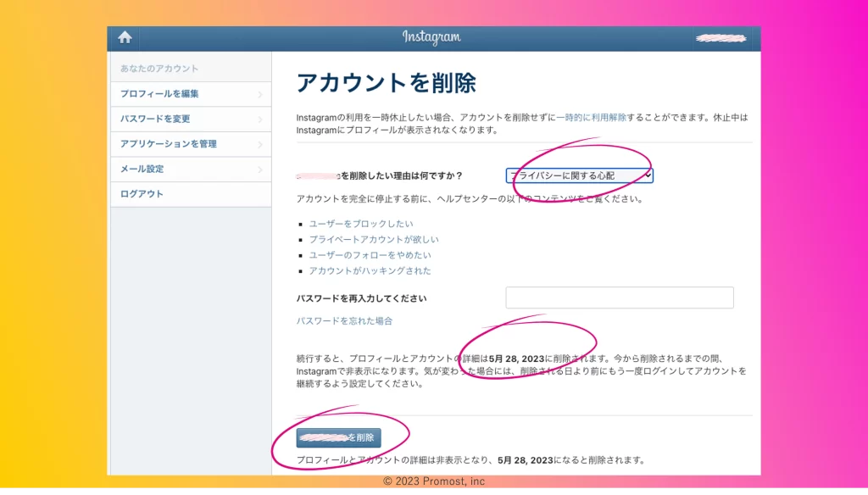This screenshot has height=495, width=868.
Task: Open the アカウントがハッキングされた help link
Action: [370, 271]
